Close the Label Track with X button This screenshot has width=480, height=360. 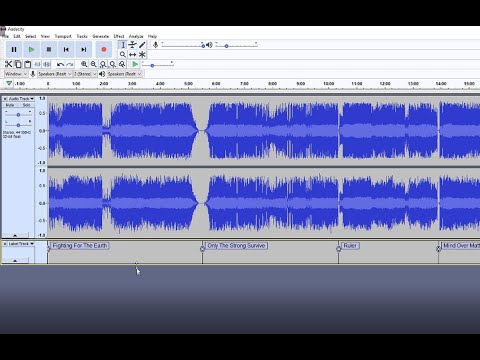pos(5,244)
